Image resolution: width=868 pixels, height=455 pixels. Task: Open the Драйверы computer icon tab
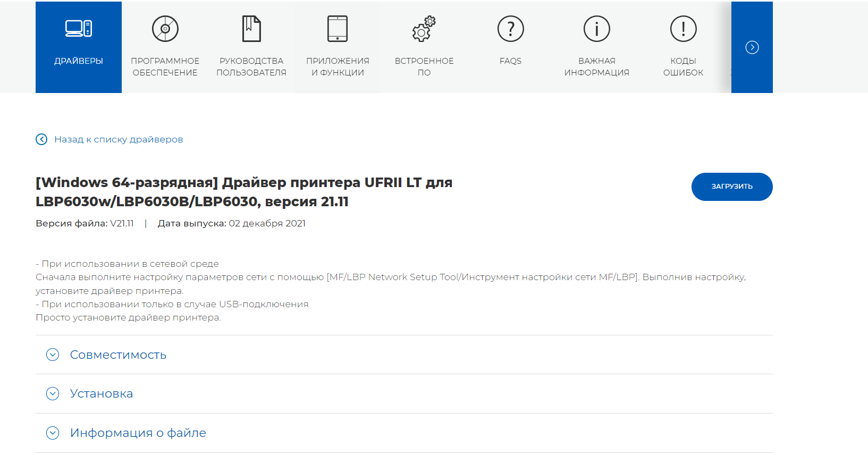(79, 29)
